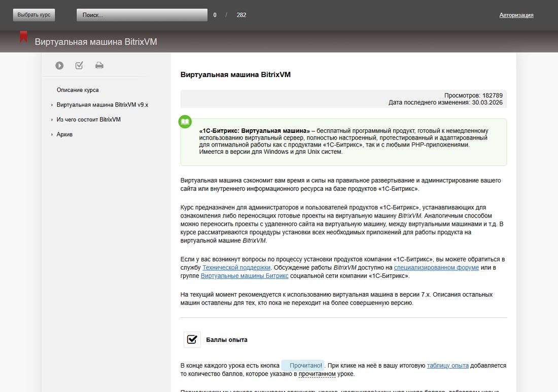Open Описание курса in sidebar

point(78,90)
